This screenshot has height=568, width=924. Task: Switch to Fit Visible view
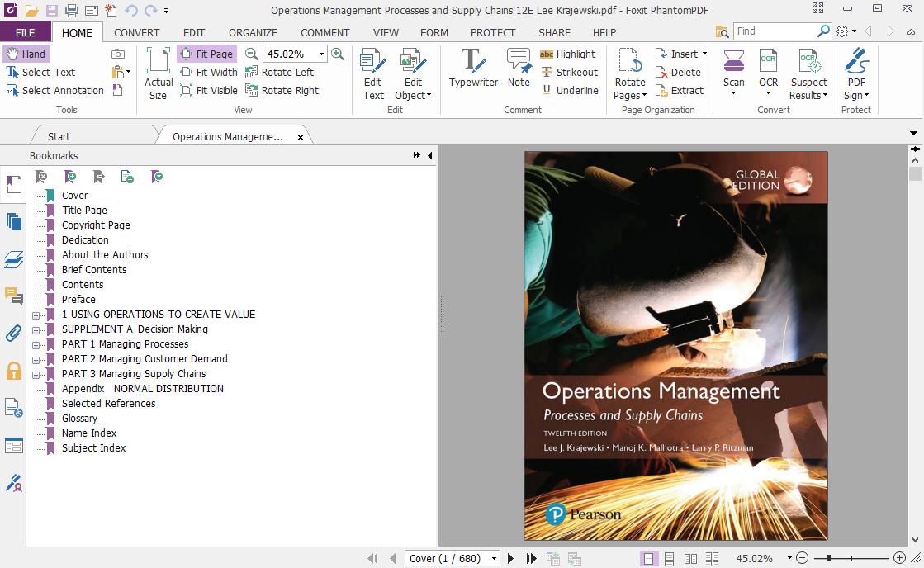209,90
